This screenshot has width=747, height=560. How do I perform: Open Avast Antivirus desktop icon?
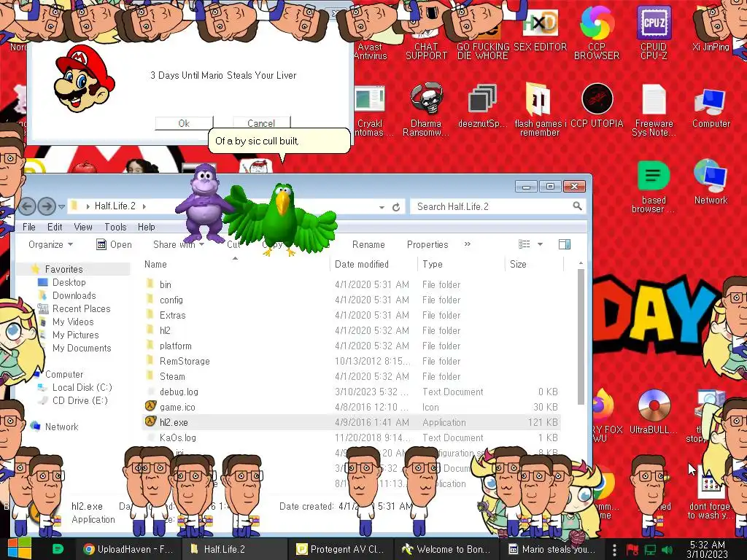pyautogui.click(x=370, y=36)
